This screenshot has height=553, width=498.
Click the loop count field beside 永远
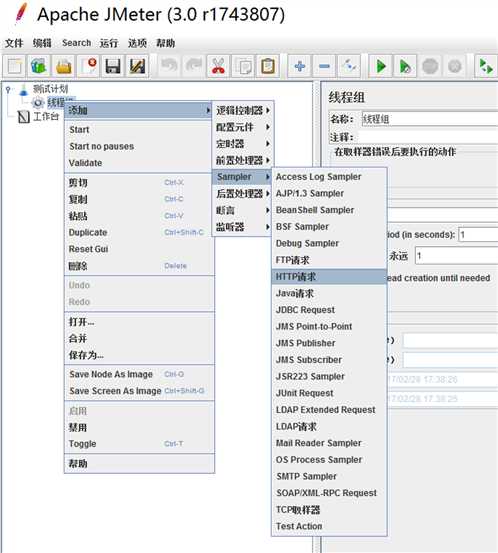click(x=456, y=256)
